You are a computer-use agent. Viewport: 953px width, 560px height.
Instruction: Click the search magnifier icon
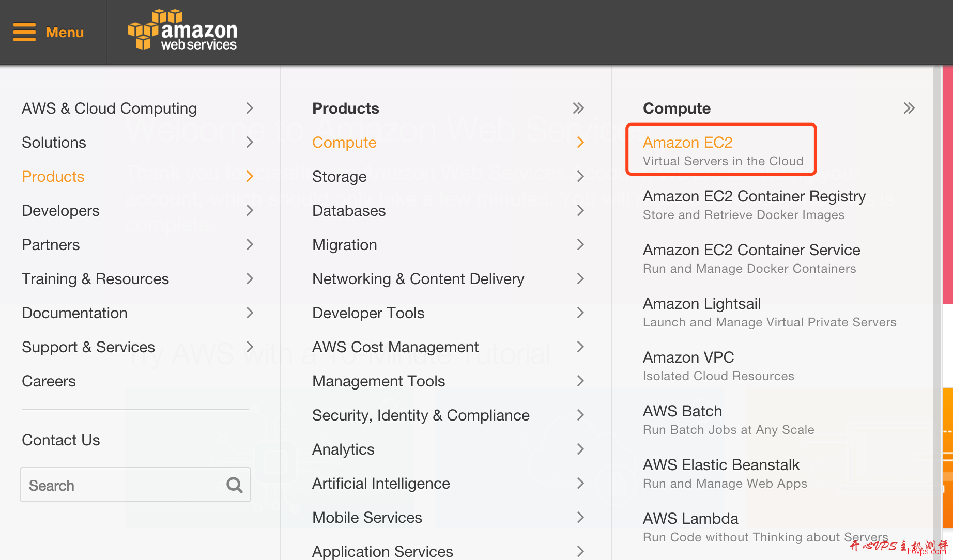point(234,485)
